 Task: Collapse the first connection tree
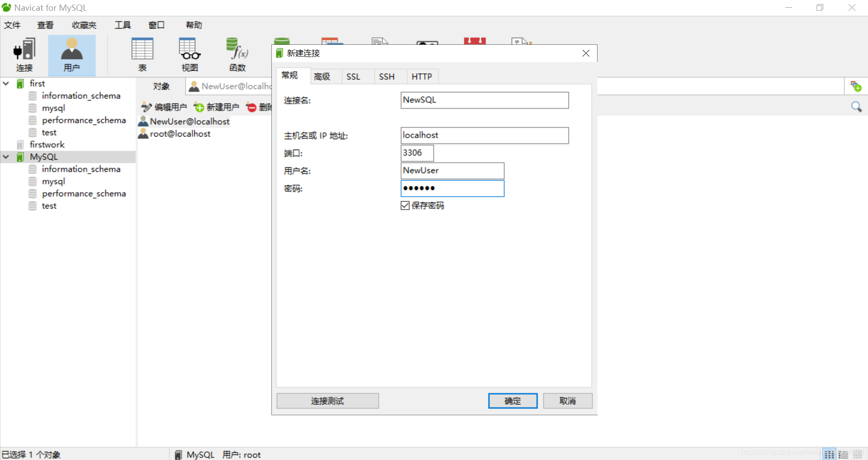coord(6,83)
